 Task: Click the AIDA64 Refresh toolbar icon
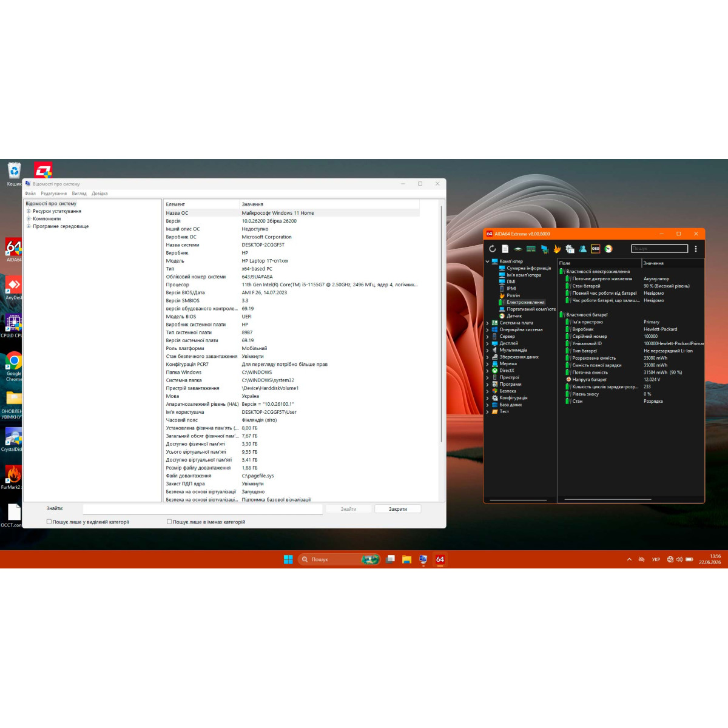(x=493, y=249)
